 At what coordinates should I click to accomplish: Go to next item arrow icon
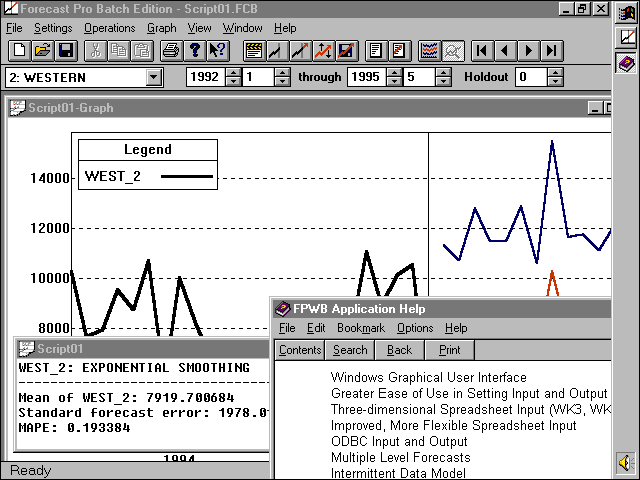click(x=529, y=51)
